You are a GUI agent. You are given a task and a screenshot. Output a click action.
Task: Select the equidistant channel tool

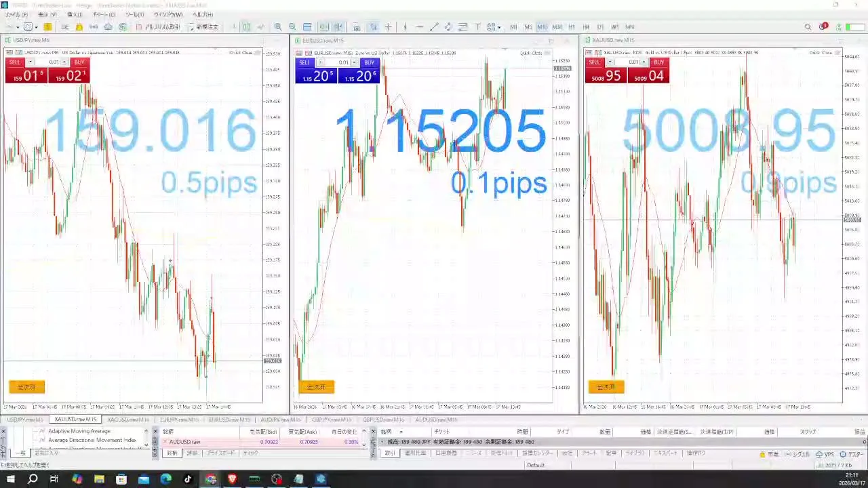tap(448, 27)
